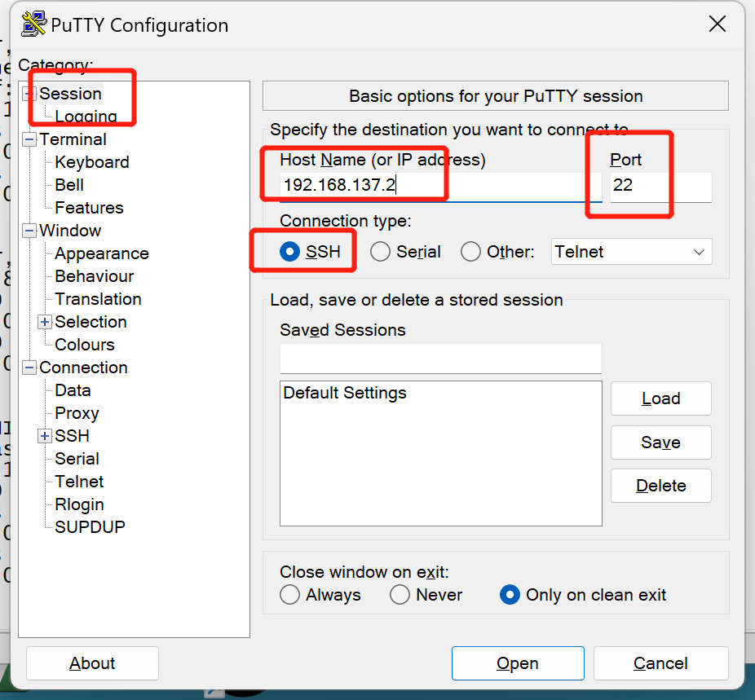The image size is (755, 700).
Task: Collapse the Connection category node
Action: (x=29, y=368)
